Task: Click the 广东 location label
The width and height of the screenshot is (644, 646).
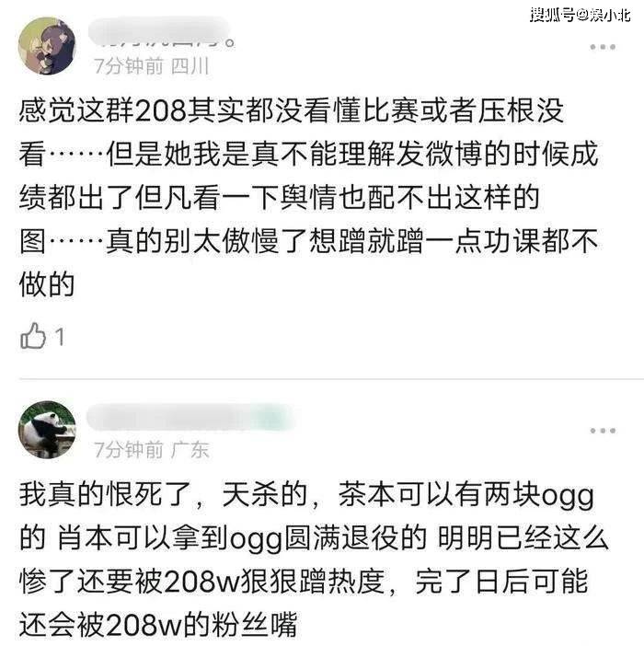Action: [x=190, y=449]
